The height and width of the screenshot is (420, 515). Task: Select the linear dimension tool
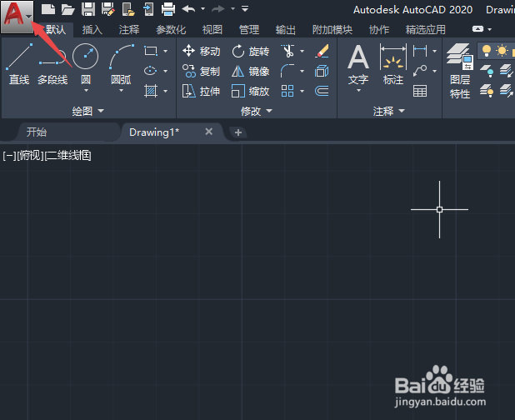coord(420,51)
